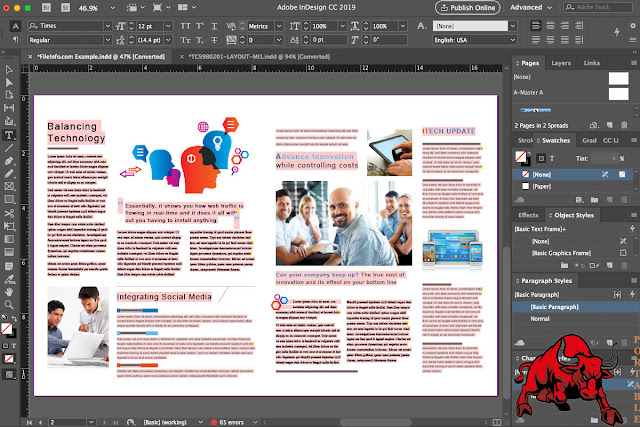
Task: Click the Quick Apply lightning icon
Action: (x=617, y=31)
